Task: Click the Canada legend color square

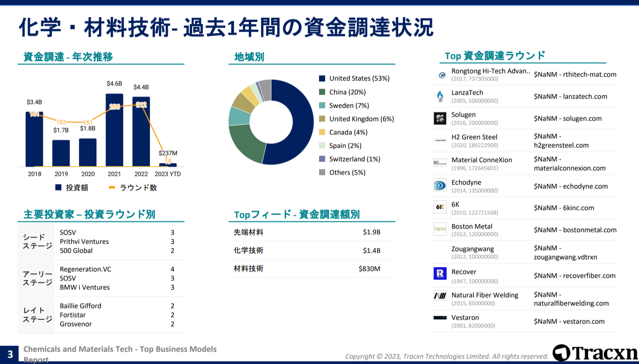Action: [322, 132]
